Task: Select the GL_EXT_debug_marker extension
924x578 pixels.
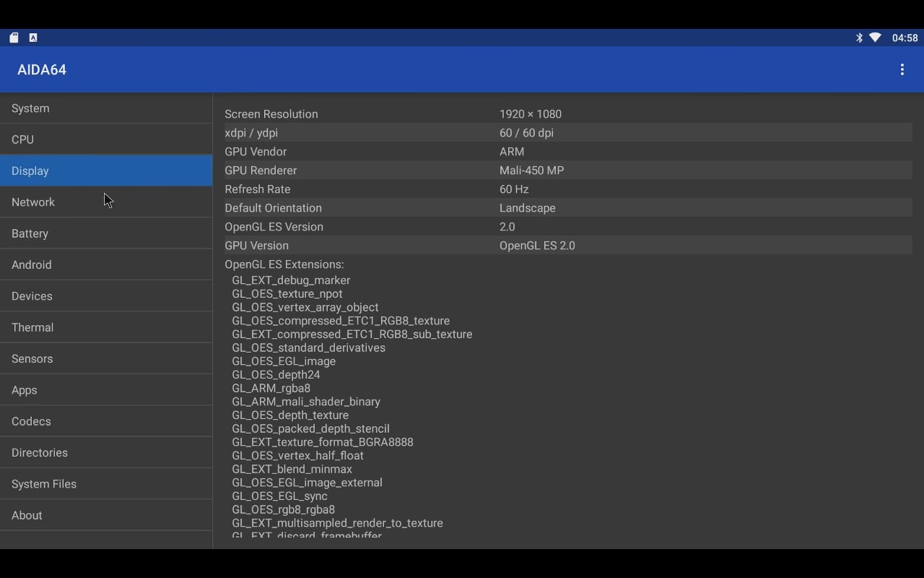Action: [291, 280]
